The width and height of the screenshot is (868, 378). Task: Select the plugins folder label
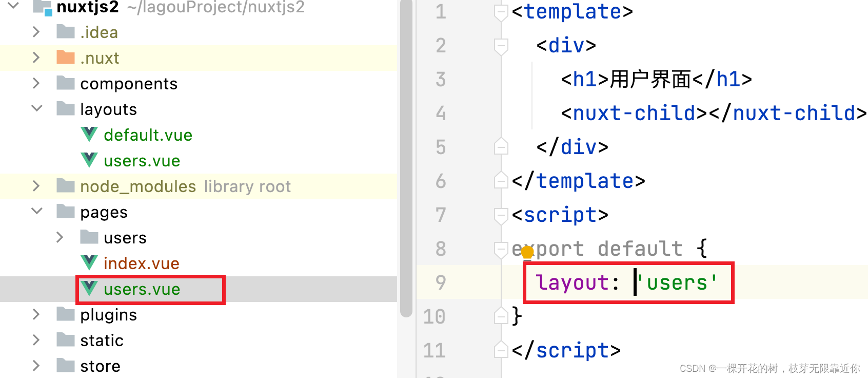pos(108,315)
